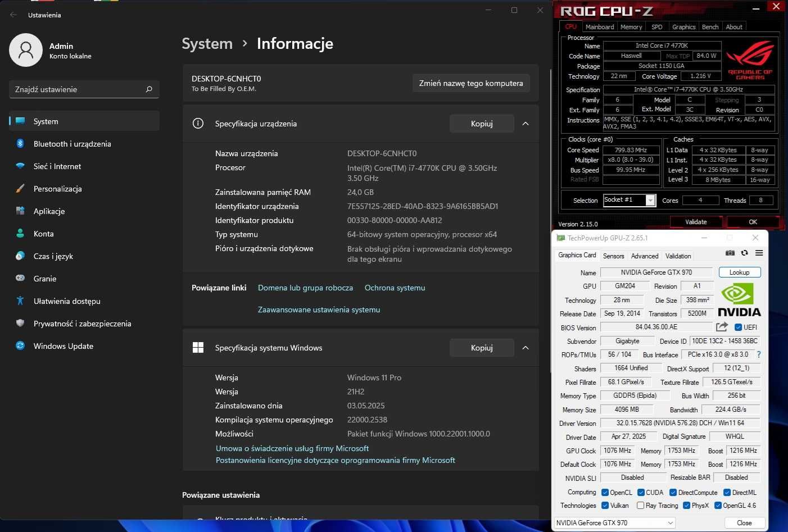Click Kopiuj for Specyfikacja urządzenia
Image resolution: width=788 pixels, height=532 pixels.
coord(482,124)
